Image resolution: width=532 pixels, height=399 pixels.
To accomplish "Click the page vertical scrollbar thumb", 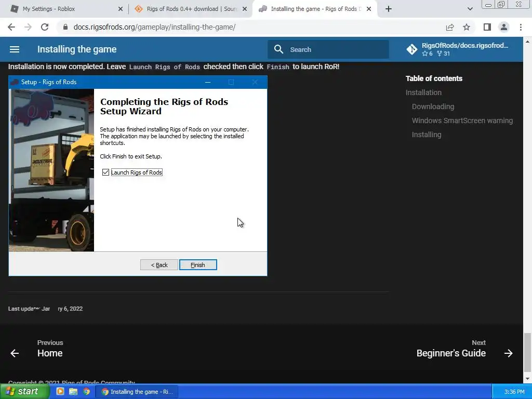I will click(527, 353).
